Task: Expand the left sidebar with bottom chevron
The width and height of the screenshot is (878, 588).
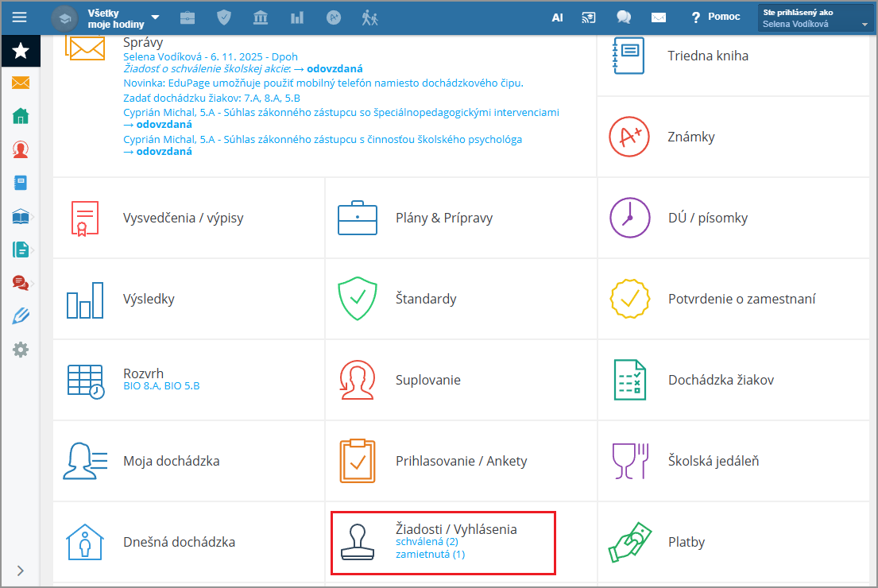Action: [21, 570]
